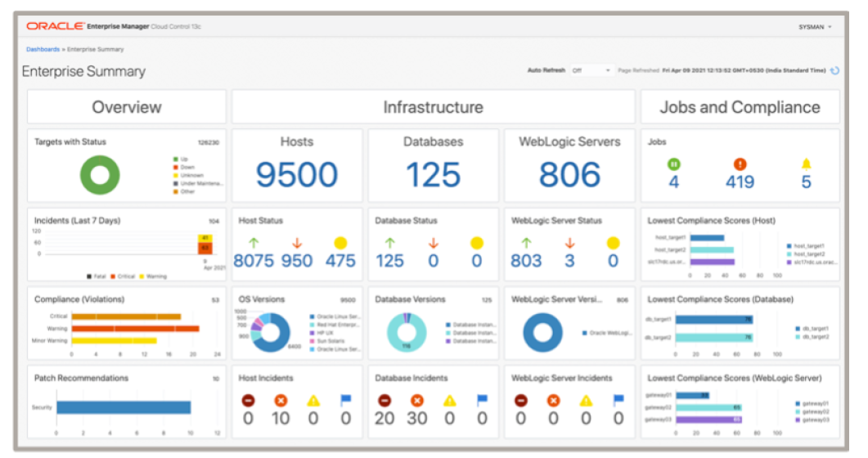Click the Security patch recommendations bar

tap(124, 407)
